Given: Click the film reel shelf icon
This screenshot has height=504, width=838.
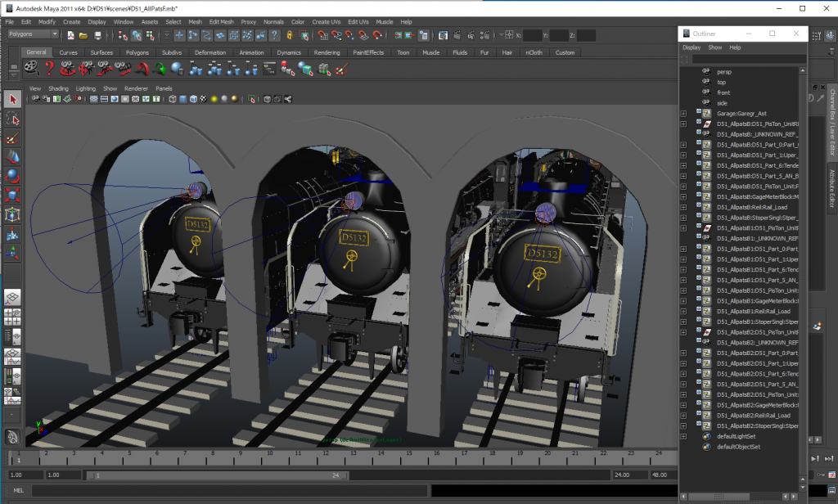Looking at the screenshot, I should point(32,69).
